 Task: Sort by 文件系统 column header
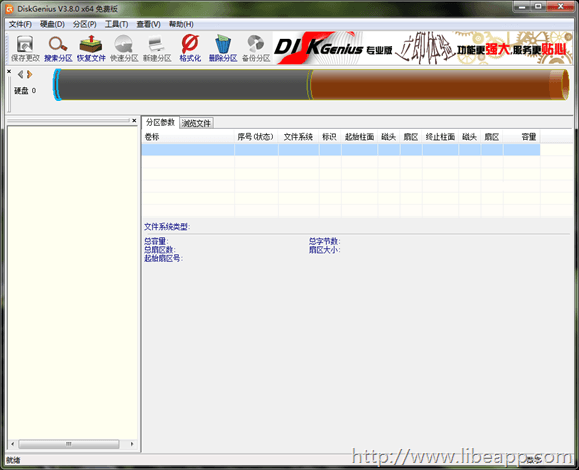[298, 137]
